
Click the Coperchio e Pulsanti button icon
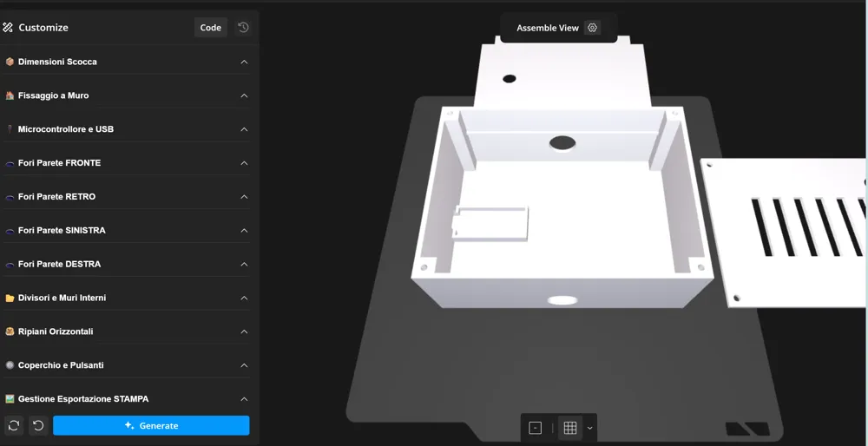(x=10, y=365)
